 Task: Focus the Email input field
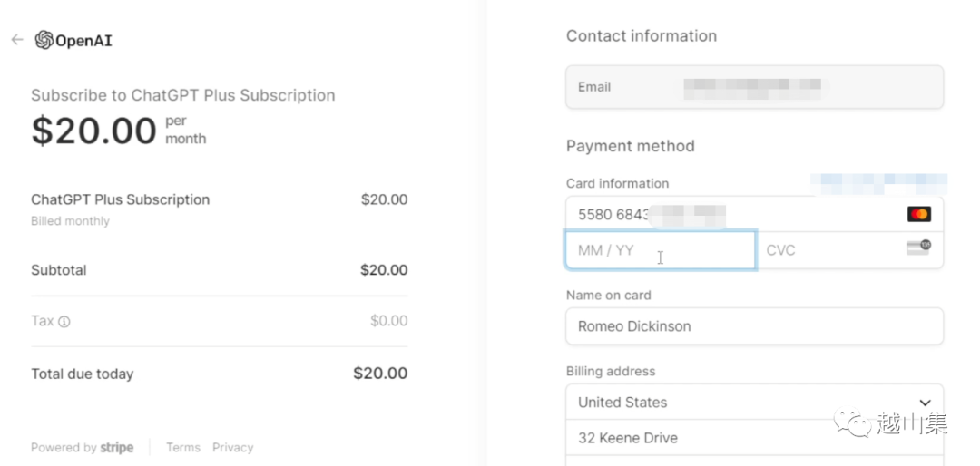[753, 87]
